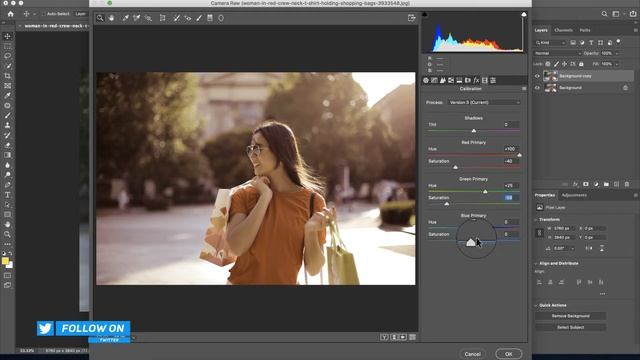This screenshot has height=360, width=640.
Task: Toggle highlight clipping warning on histogram
Action: point(524,14)
